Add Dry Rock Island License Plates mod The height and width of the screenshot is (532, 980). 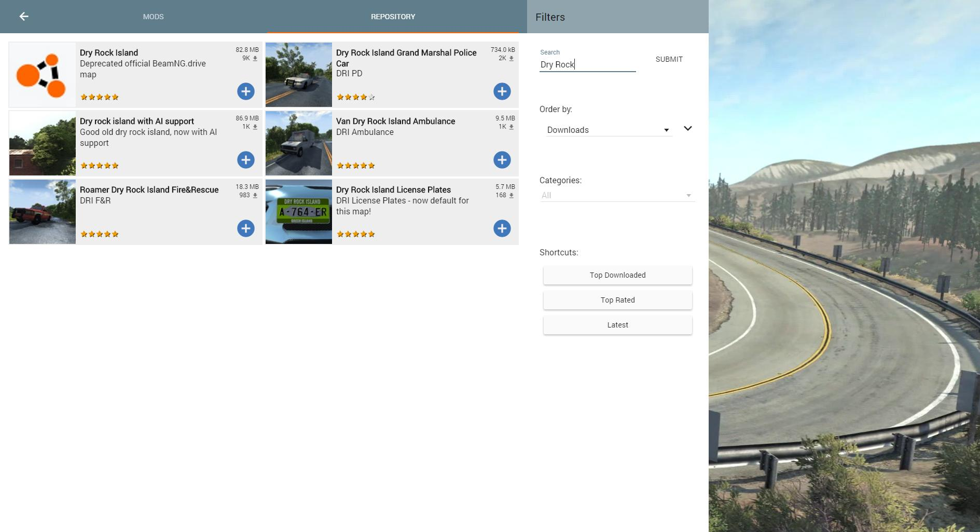pos(502,228)
